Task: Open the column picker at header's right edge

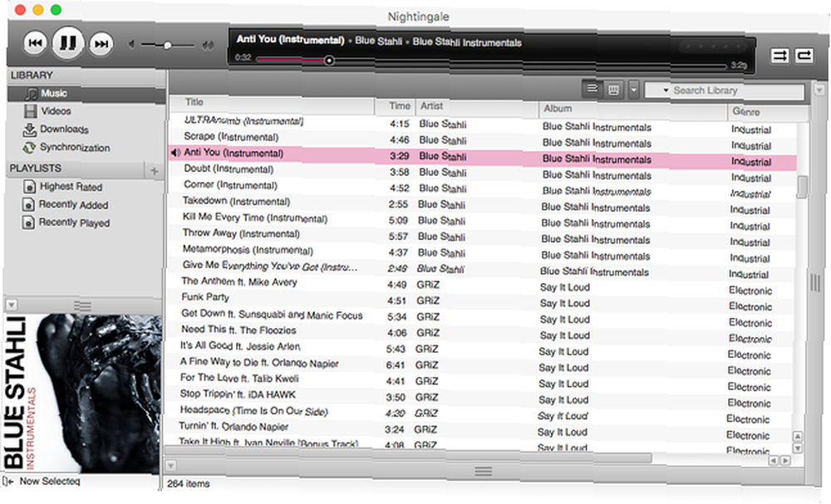Action: [819, 90]
